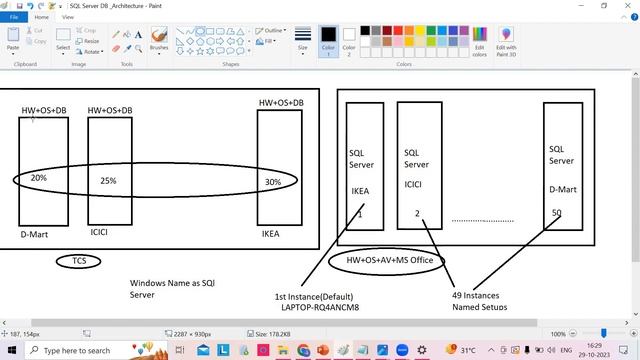Click the Select button
Screen dimensions: 640x360
coord(63,38)
